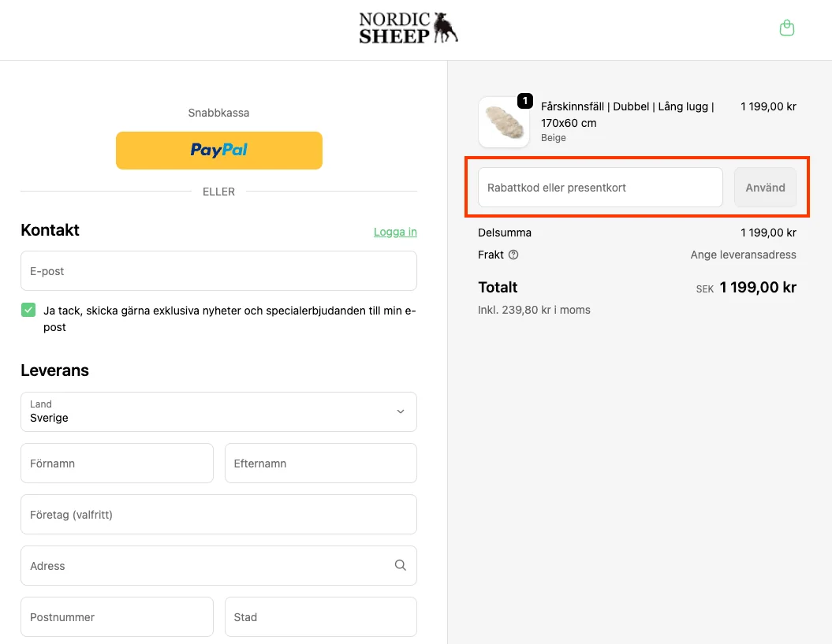
Task: Select the Efternamn text field
Action: coord(320,463)
